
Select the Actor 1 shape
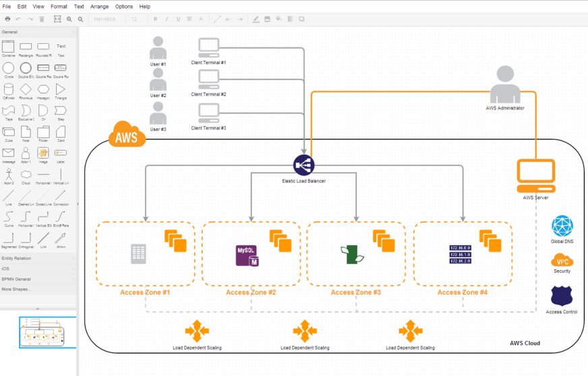pyautogui.click(x=26, y=153)
